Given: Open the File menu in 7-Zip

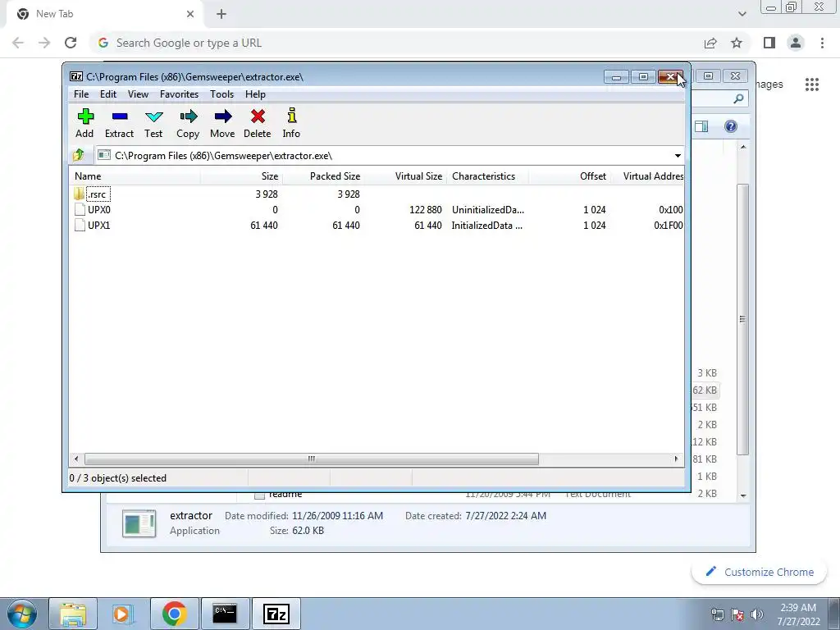Looking at the screenshot, I should [81, 94].
